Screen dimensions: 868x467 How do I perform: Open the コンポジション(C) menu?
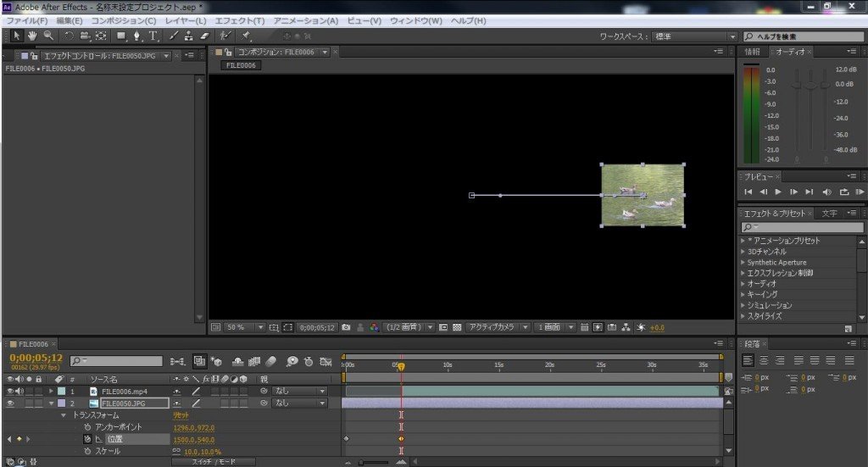(x=124, y=20)
